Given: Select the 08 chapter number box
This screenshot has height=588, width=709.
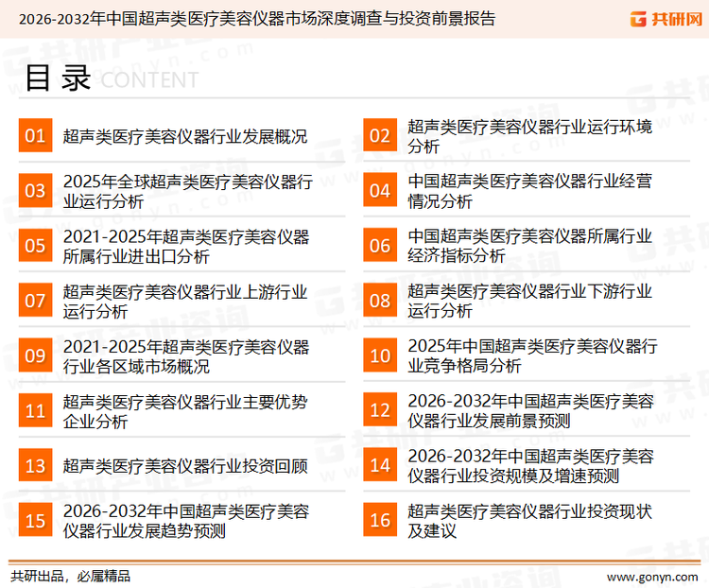Looking at the screenshot, I should tap(380, 301).
